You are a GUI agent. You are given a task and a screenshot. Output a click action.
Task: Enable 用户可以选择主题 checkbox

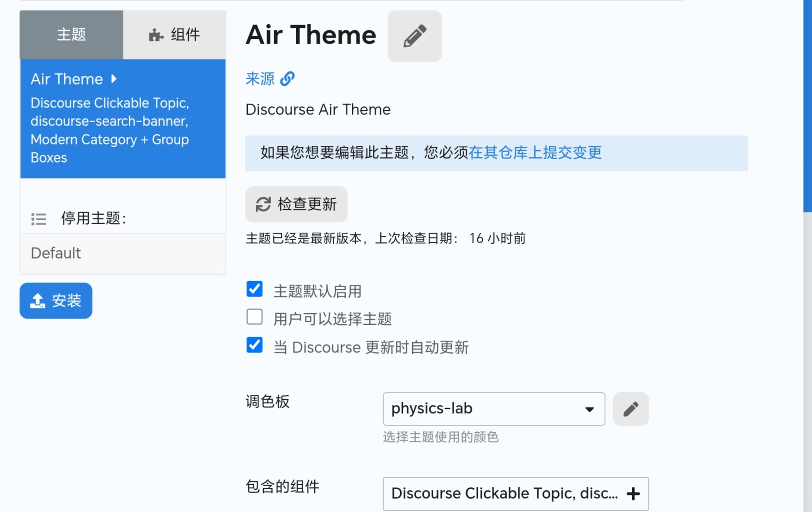[254, 317]
